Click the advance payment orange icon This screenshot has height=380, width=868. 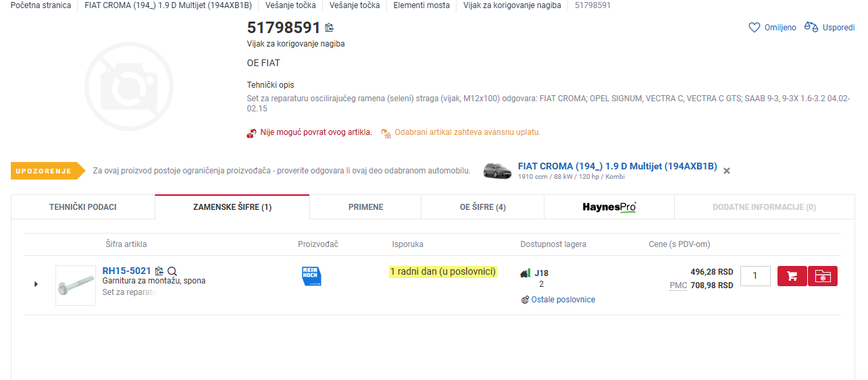pos(386,133)
